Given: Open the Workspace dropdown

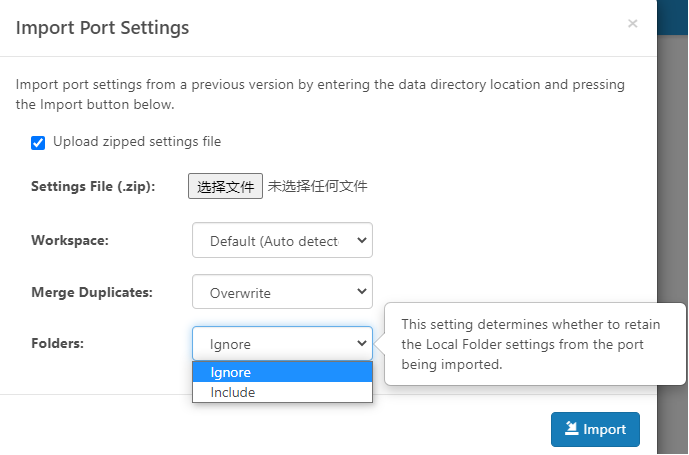Looking at the screenshot, I should (x=282, y=240).
